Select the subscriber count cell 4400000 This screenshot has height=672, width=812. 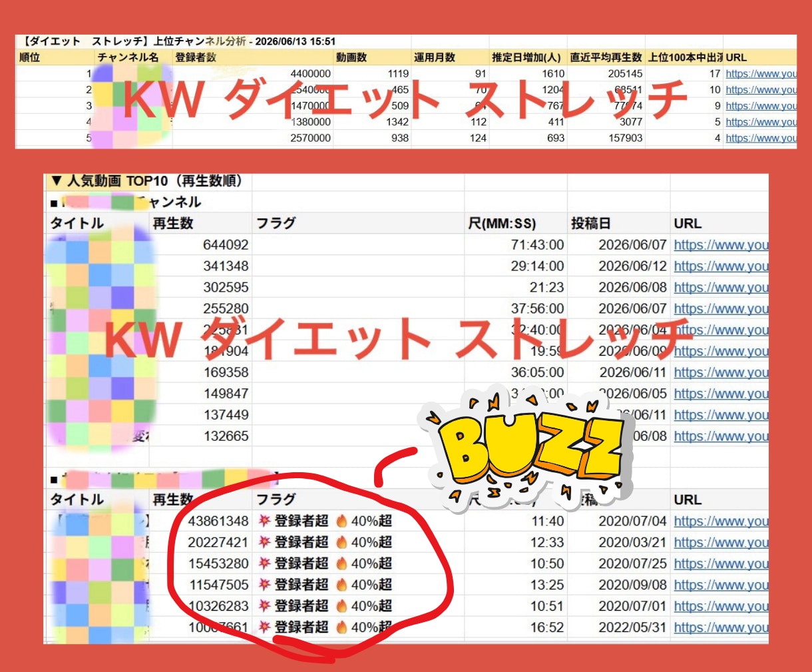[x=310, y=74]
